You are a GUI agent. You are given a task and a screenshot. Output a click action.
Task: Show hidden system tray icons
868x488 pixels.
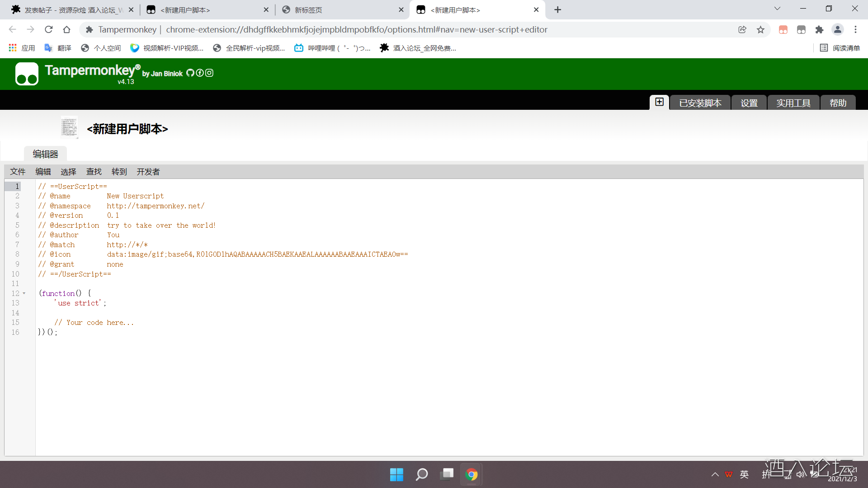715,474
